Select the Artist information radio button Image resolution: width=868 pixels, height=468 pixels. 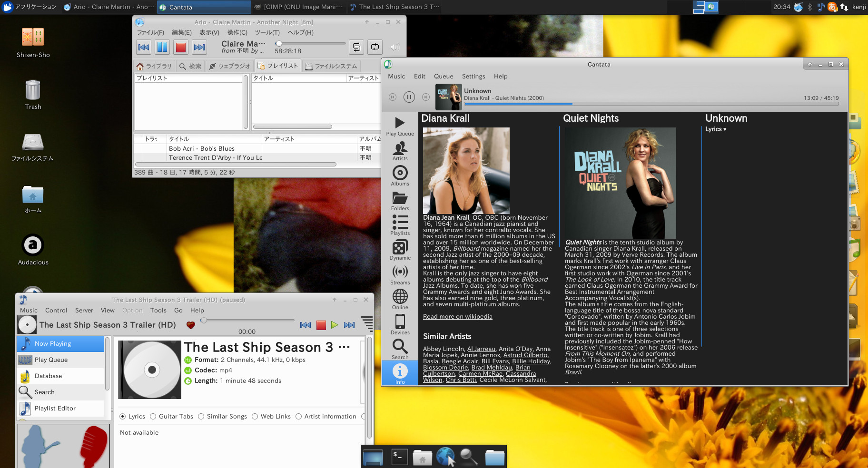pos(298,416)
